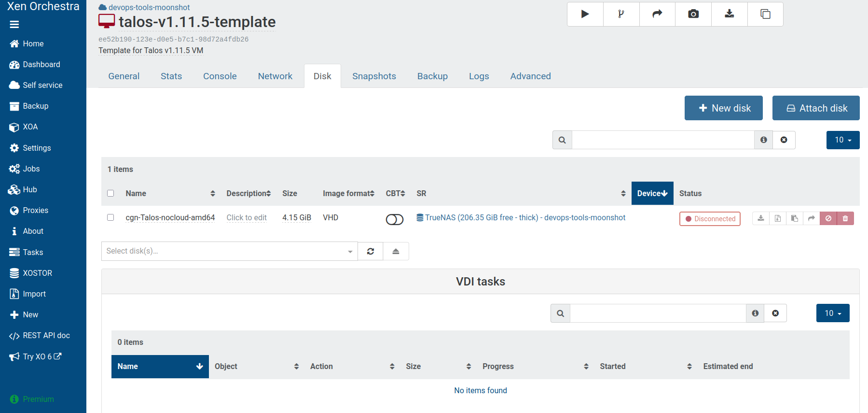Switch to the General tab

(x=124, y=76)
